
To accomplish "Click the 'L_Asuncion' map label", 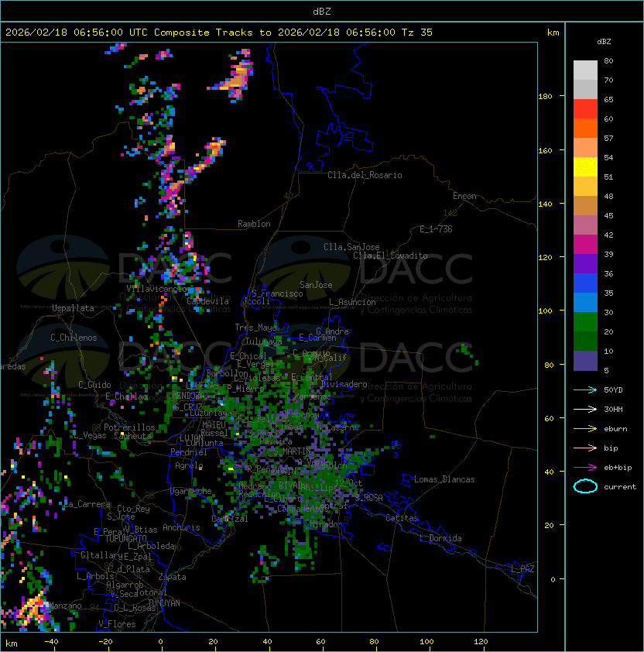I will [352, 302].
